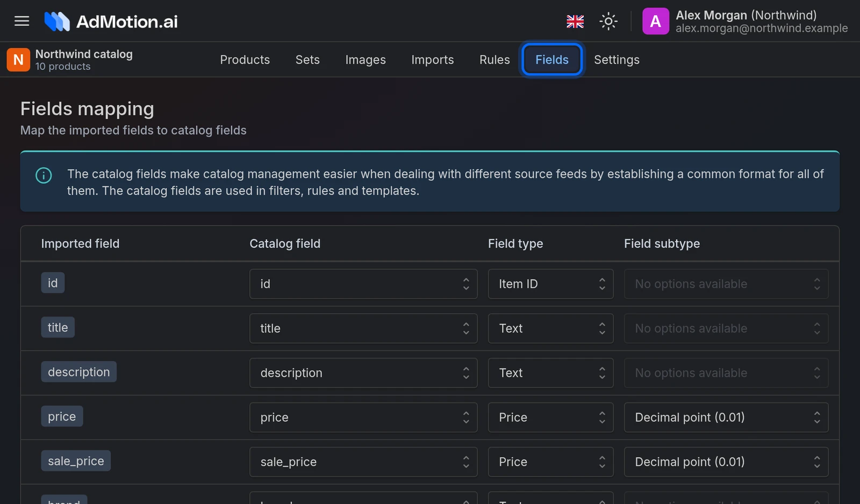Image resolution: width=860 pixels, height=504 pixels.
Task: Change the Item ID field type dropdown
Action: pos(550,284)
